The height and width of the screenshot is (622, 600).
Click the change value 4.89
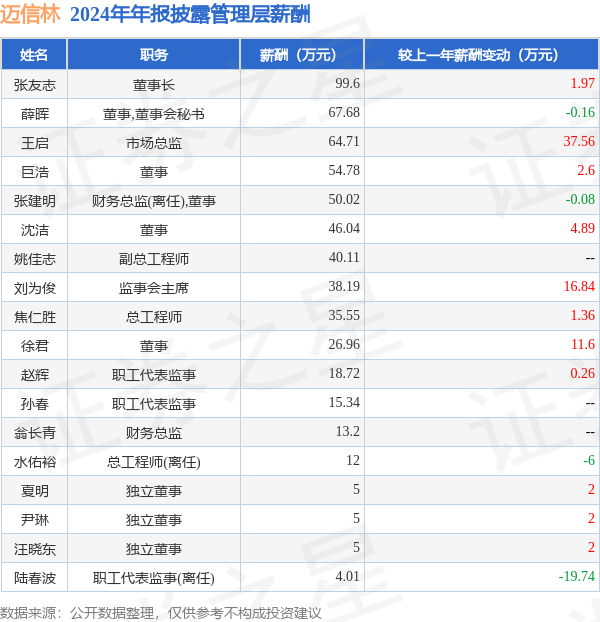pos(583,228)
